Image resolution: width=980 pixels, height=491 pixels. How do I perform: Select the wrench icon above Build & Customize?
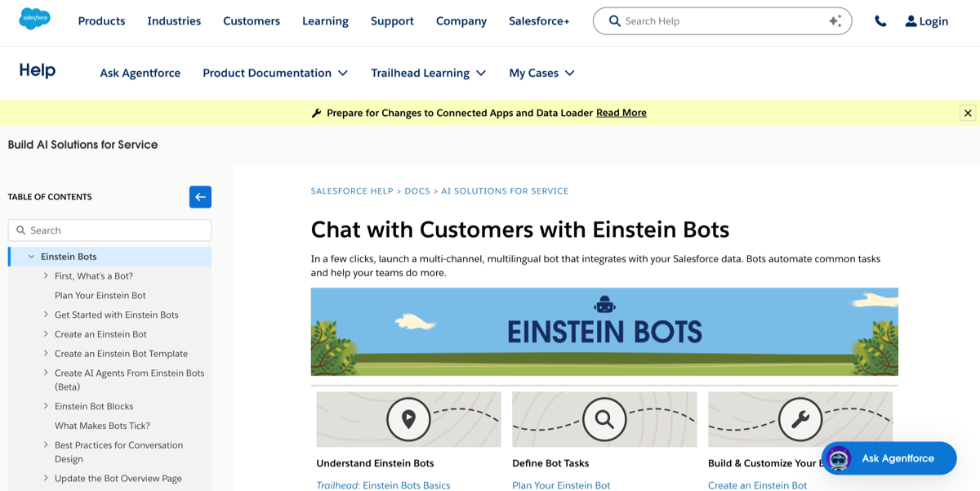point(801,419)
